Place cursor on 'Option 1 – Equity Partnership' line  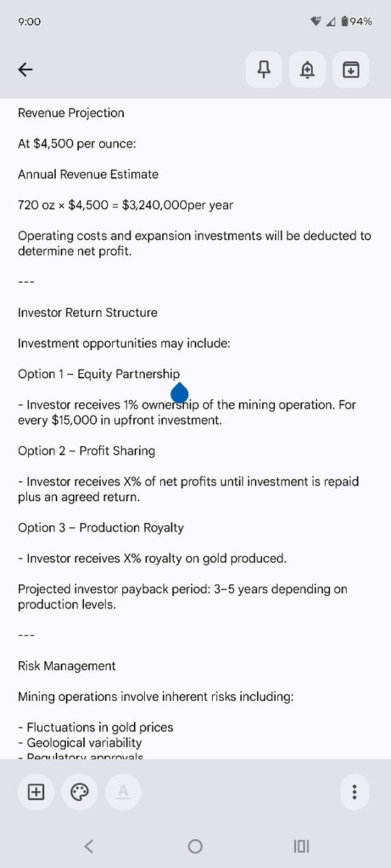98,374
